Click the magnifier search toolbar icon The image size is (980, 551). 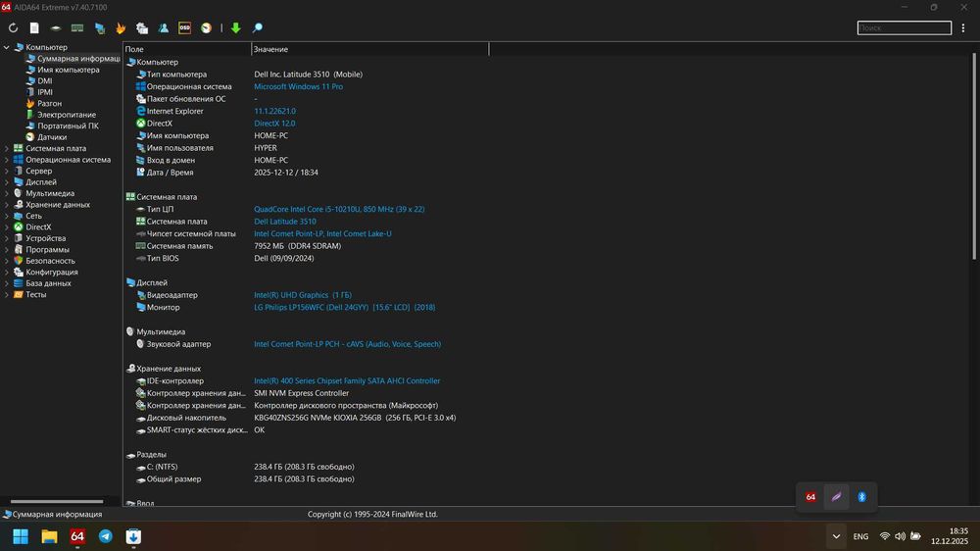point(257,28)
